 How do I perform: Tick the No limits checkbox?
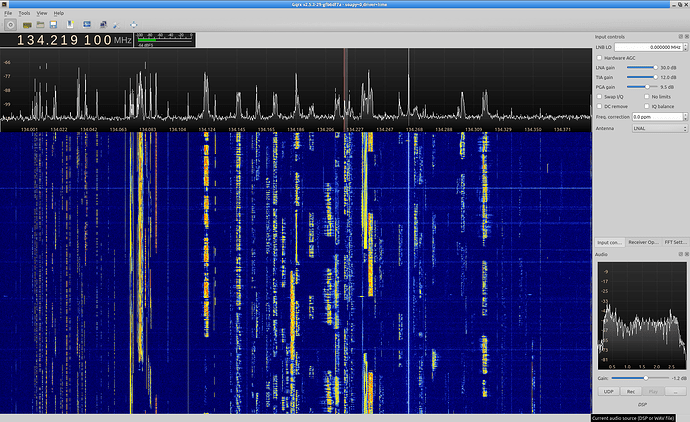[646, 96]
